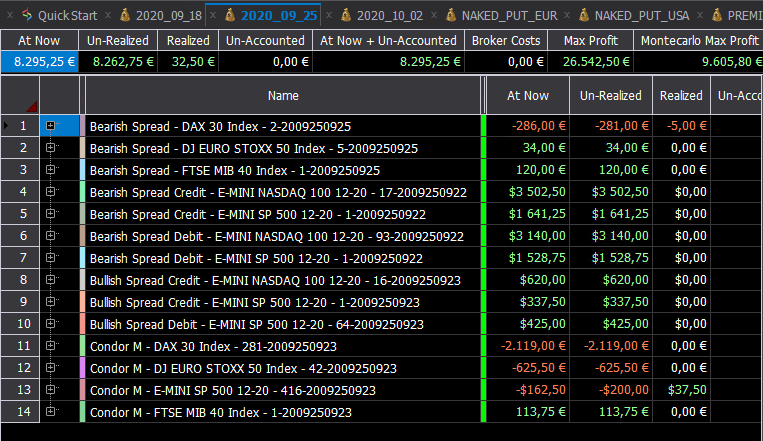This screenshot has height=441, width=763.
Task: Select the highlighted At Now total 8.295,25 €
Action: 39,62
